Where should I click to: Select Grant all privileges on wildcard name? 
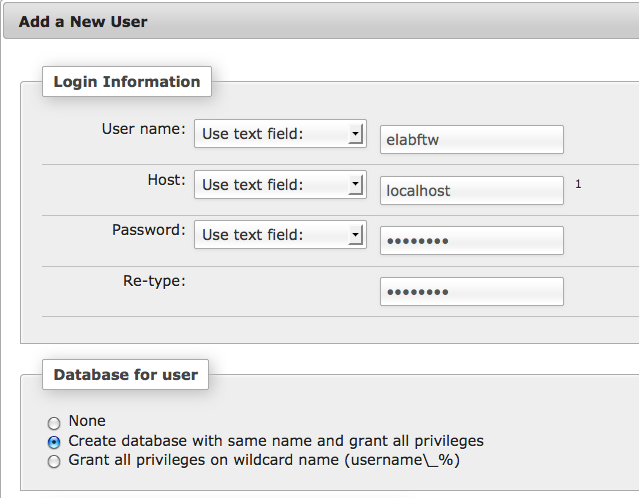(x=54, y=462)
